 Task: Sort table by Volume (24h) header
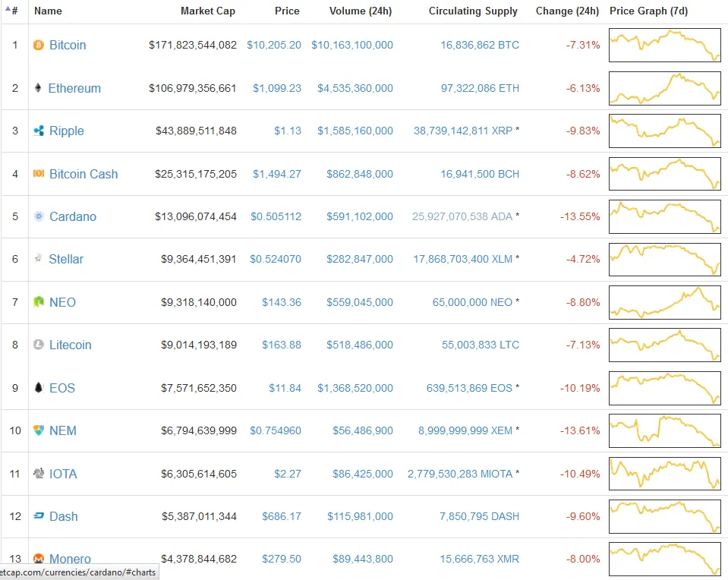tap(361, 11)
